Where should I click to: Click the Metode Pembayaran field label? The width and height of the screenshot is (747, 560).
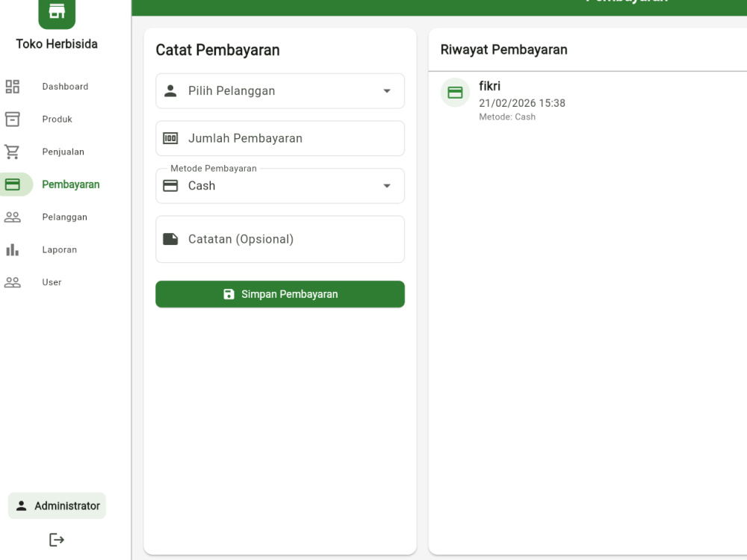pyautogui.click(x=214, y=169)
